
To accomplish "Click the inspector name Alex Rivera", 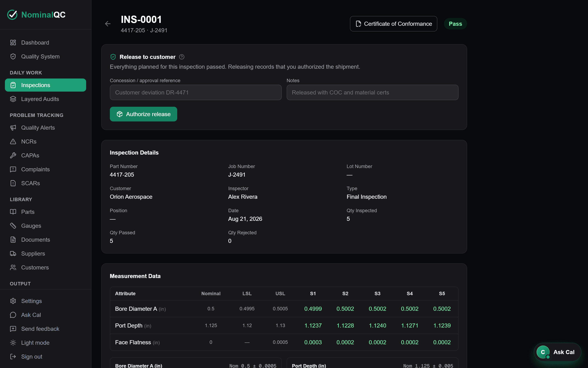I will 243,197.
